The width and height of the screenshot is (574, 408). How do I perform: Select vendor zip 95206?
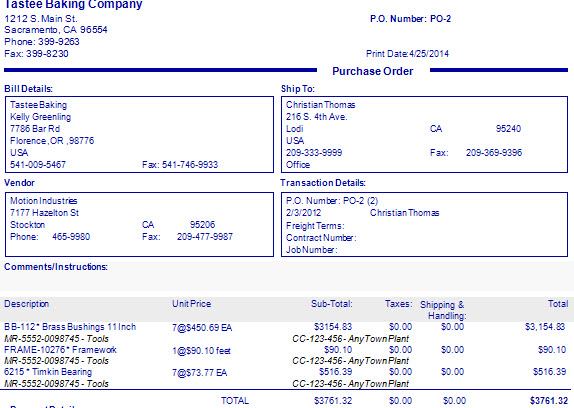pyautogui.click(x=202, y=225)
